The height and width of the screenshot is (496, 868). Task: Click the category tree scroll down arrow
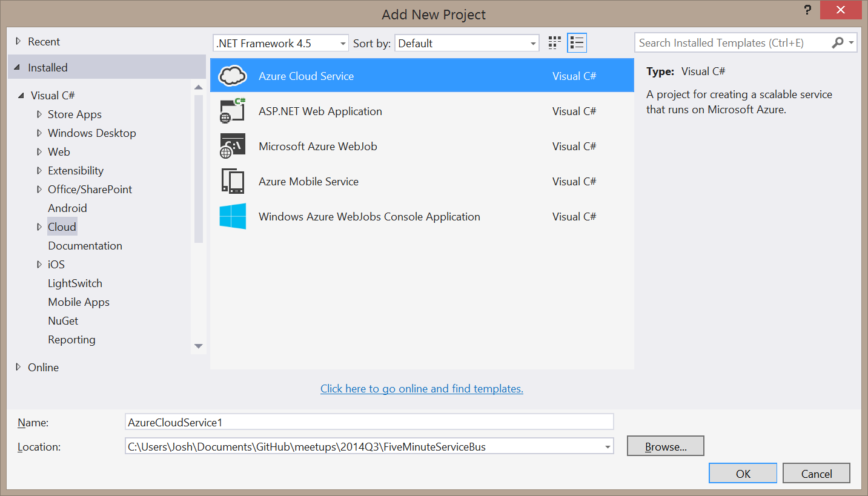(x=199, y=346)
